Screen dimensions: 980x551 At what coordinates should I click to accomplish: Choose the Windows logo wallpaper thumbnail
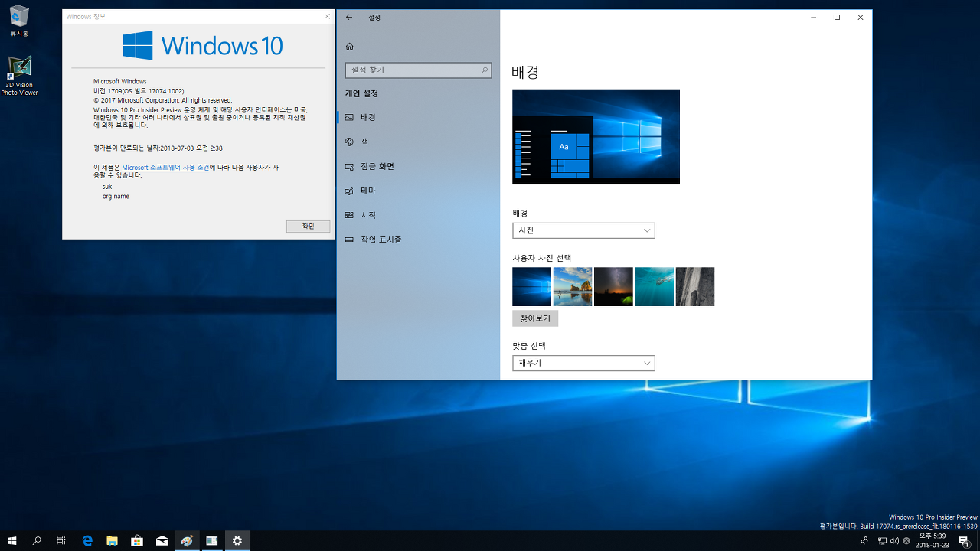pyautogui.click(x=531, y=286)
